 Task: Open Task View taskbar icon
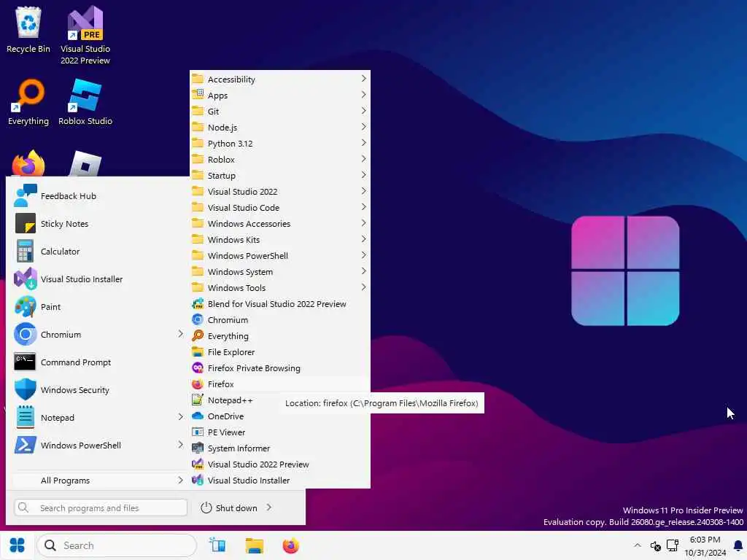click(x=217, y=545)
